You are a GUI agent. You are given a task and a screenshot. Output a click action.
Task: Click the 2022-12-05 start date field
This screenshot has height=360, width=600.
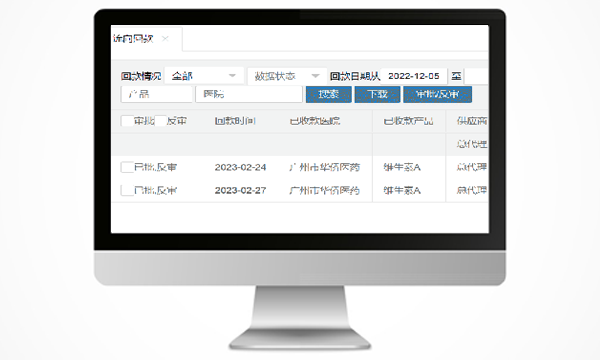[414, 76]
